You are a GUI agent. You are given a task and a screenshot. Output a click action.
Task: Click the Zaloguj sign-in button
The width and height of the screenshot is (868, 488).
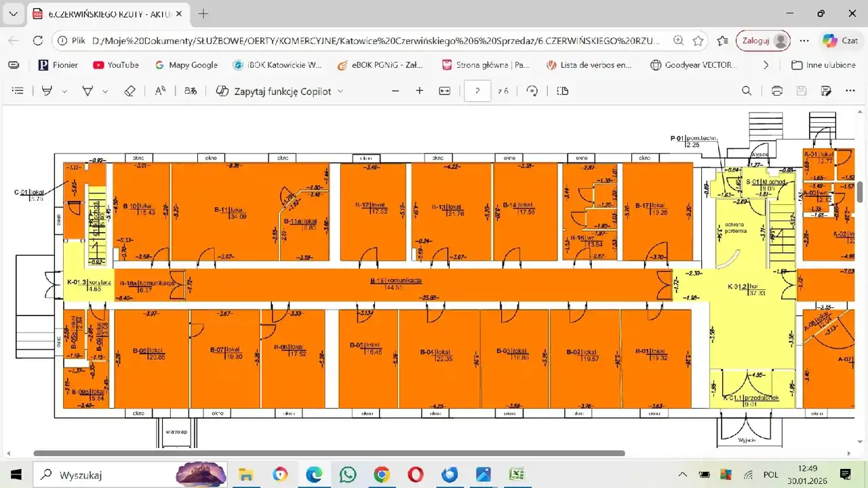(762, 41)
